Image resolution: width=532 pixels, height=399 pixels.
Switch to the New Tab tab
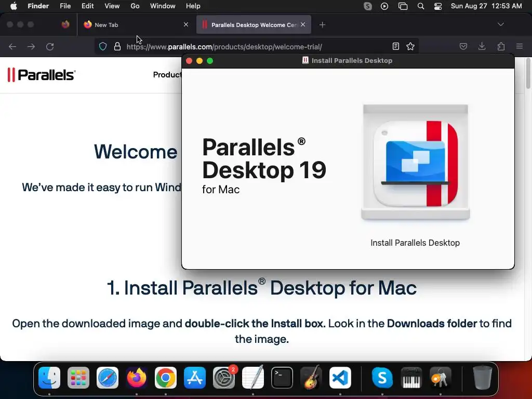coord(136,25)
